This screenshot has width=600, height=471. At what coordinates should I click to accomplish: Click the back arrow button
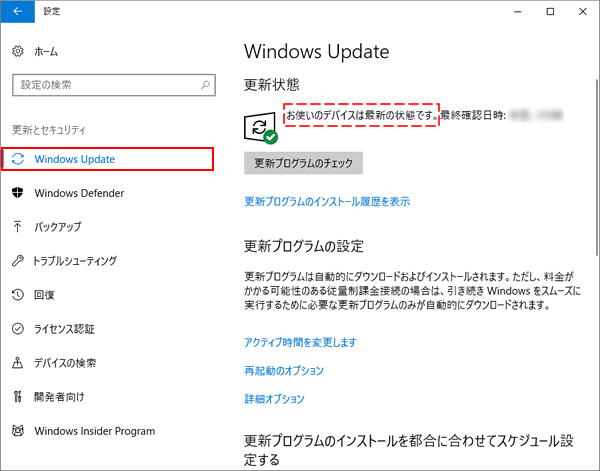(x=18, y=11)
